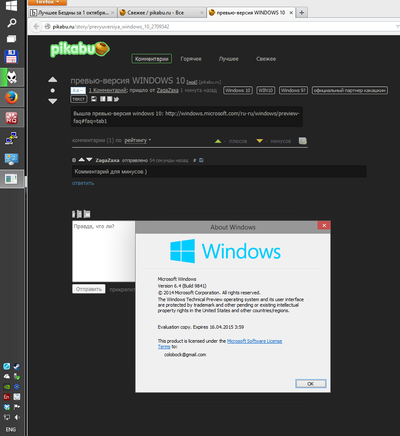Open the Control Panel monitor taskbar icon

click(12, 159)
